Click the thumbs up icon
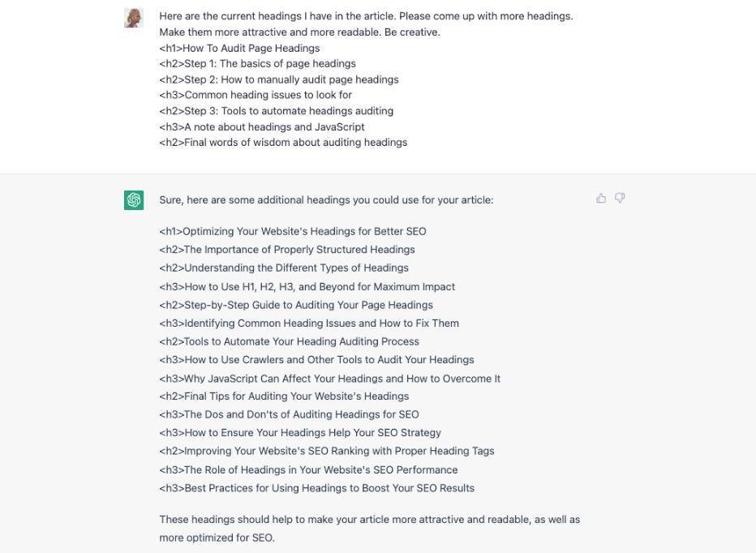The image size is (756, 553). [601, 198]
